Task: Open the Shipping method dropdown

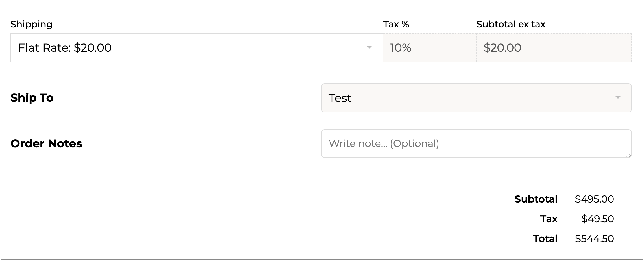Action: 197,48
